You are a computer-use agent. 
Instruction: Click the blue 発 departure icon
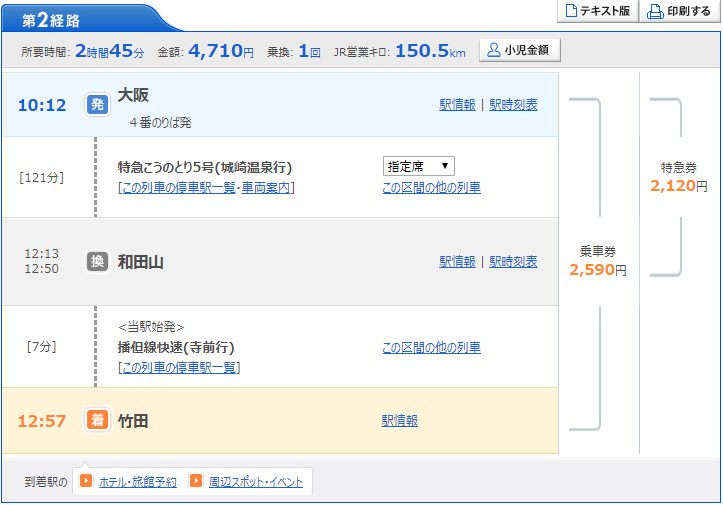96,104
